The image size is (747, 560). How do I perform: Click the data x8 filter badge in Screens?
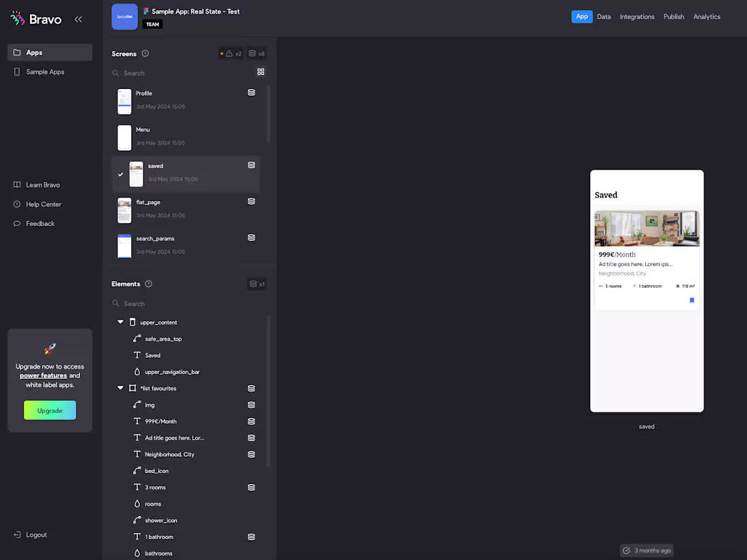257,54
